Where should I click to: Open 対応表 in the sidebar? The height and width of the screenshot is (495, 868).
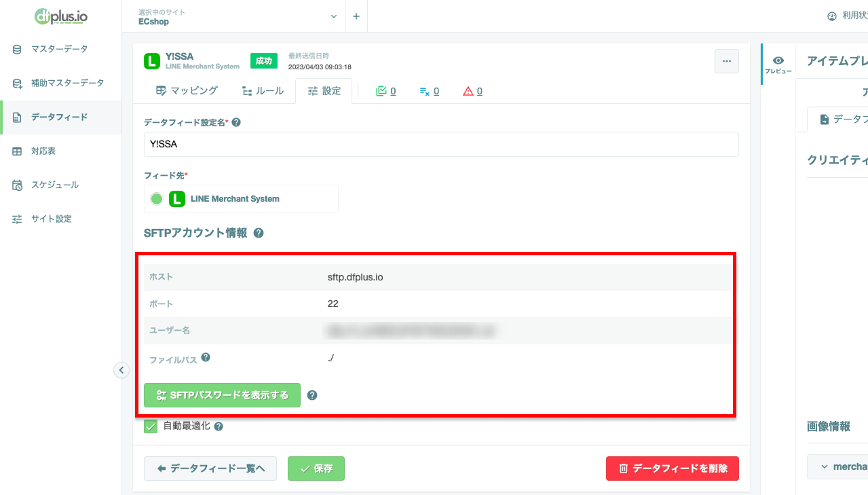pyautogui.click(x=60, y=151)
